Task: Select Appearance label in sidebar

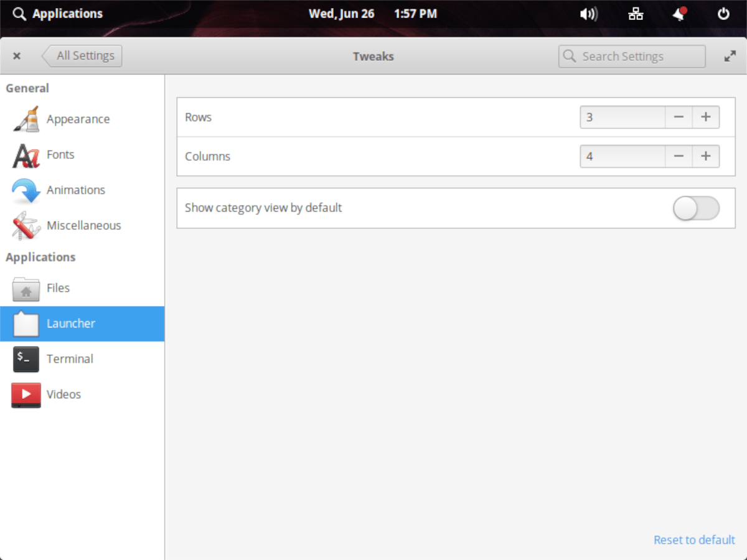Action: 78,119
